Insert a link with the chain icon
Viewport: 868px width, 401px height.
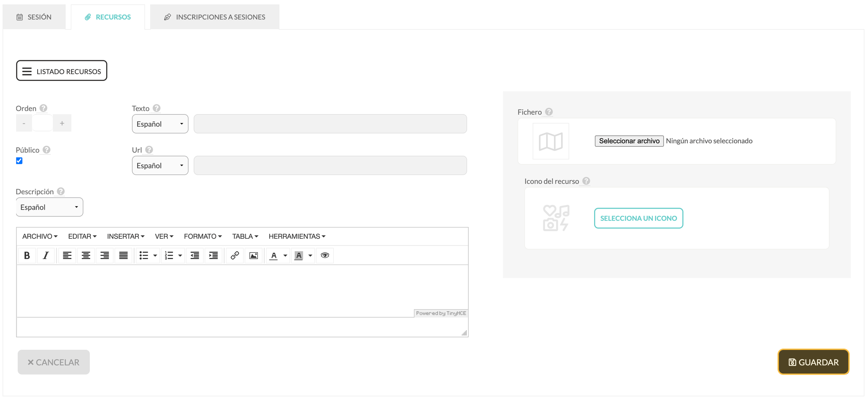[x=235, y=256]
